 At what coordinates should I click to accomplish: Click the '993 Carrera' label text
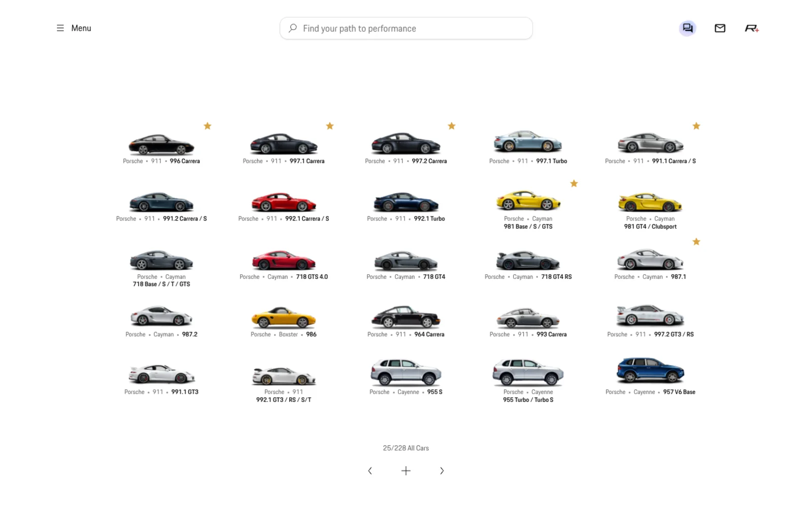(552, 335)
